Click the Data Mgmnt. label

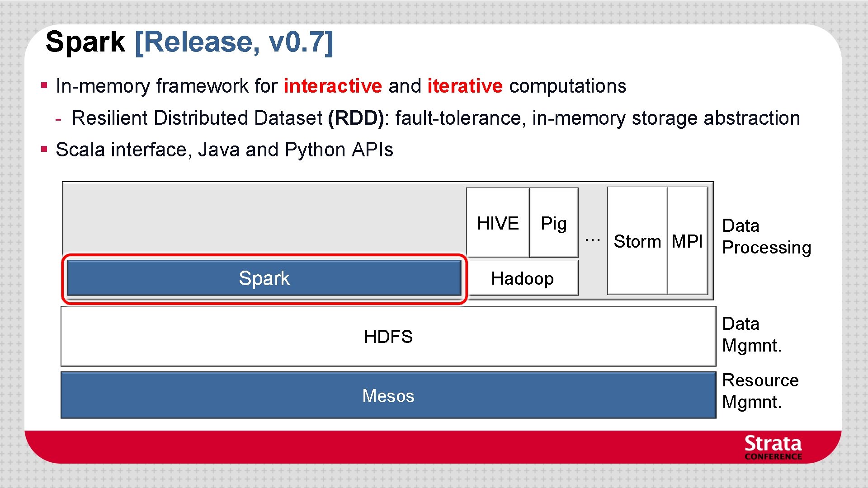pos(752,334)
